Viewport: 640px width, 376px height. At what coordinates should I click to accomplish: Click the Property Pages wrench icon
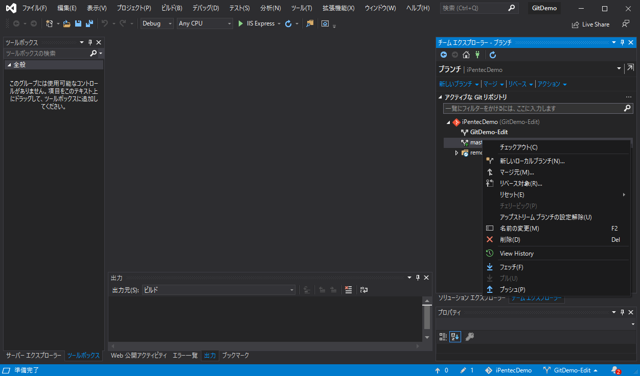tap(470, 336)
